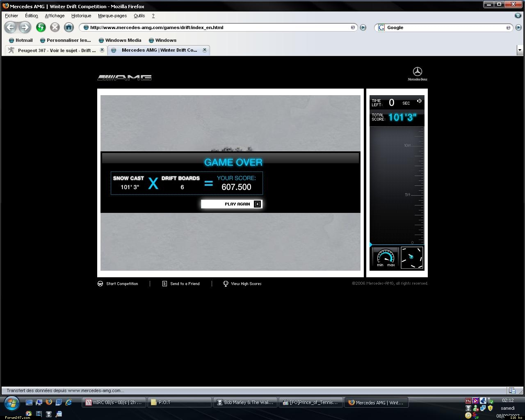The height and width of the screenshot is (420, 525).
Task: Click the AMG logo
Action: (x=125, y=78)
